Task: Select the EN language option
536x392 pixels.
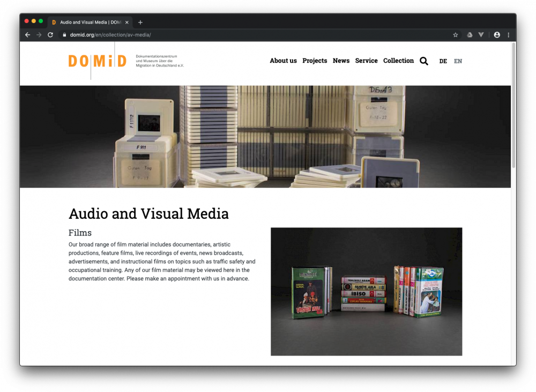Action: pos(458,61)
